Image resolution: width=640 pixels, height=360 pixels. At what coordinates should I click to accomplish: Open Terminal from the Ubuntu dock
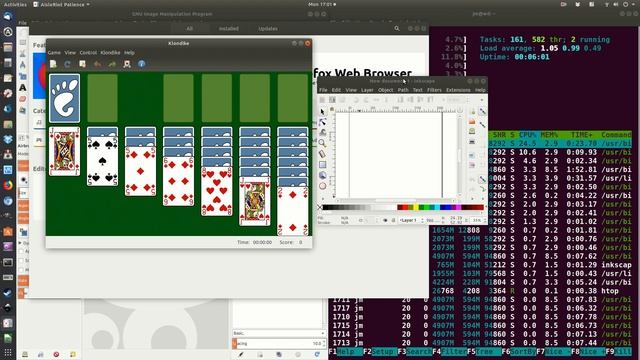pos(8,262)
